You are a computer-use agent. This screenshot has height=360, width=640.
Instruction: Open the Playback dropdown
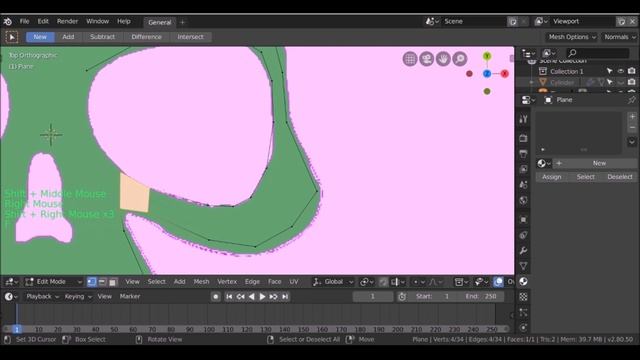(x=42, y=297)
